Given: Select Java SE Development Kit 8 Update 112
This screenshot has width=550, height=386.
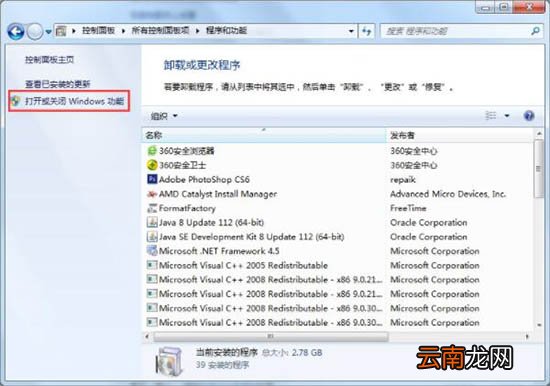Looking at the screenshot, I should pos(251,237).
